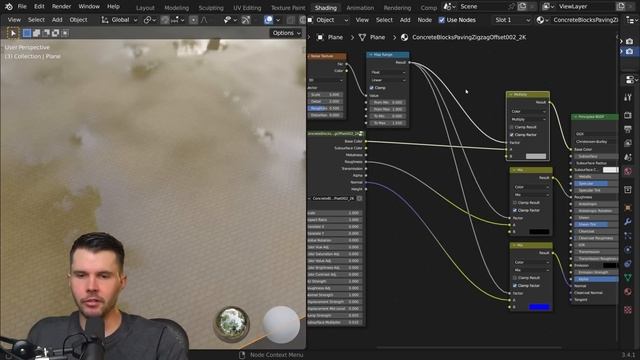
Task: Open the Material properties tab icon
Action: pos(628,291)
